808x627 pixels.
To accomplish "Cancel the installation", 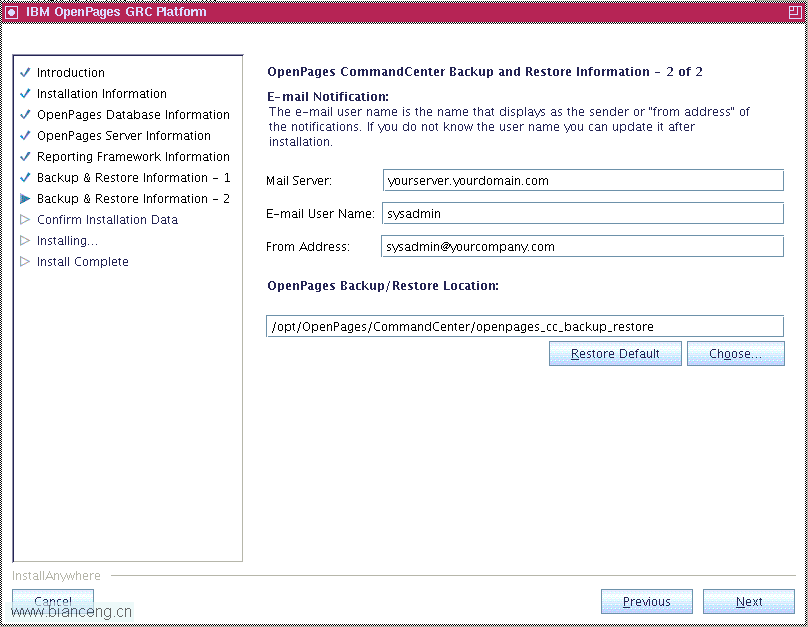I will coord(53,601).
